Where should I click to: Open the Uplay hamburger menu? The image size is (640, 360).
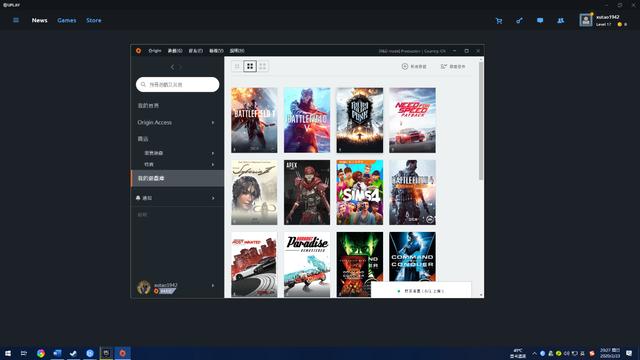(x=16, y=20)
